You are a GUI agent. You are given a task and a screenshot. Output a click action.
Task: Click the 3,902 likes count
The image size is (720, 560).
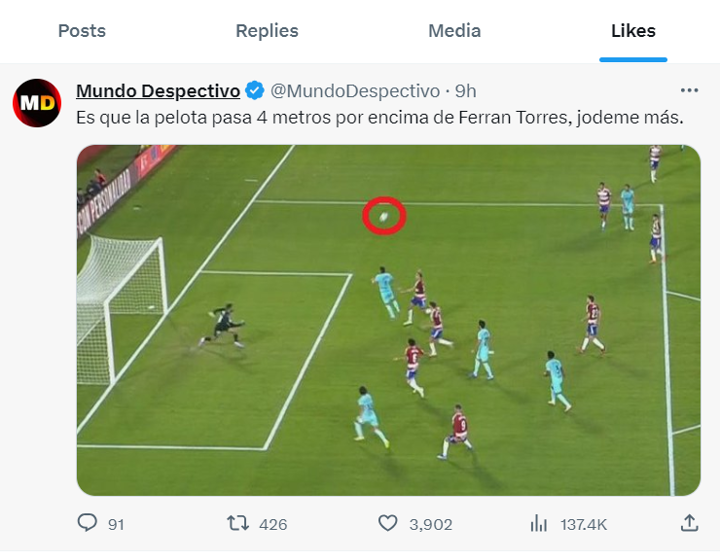(431, 524)
